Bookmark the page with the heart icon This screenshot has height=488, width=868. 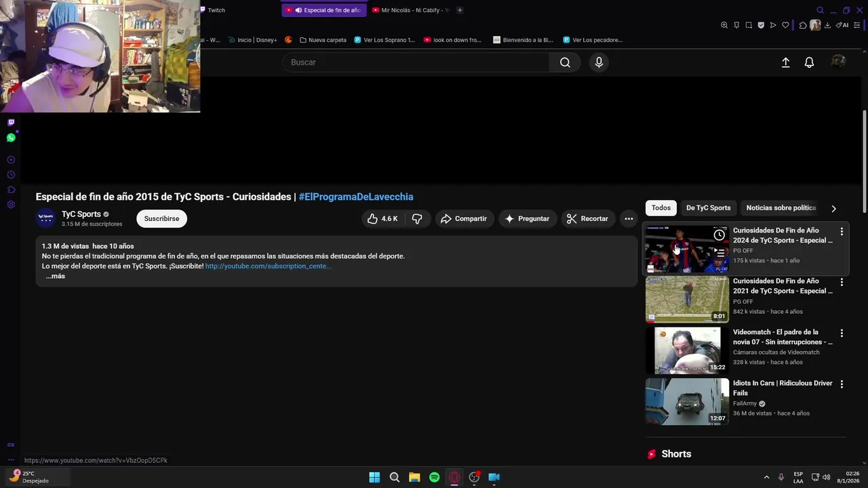point(785,25)
